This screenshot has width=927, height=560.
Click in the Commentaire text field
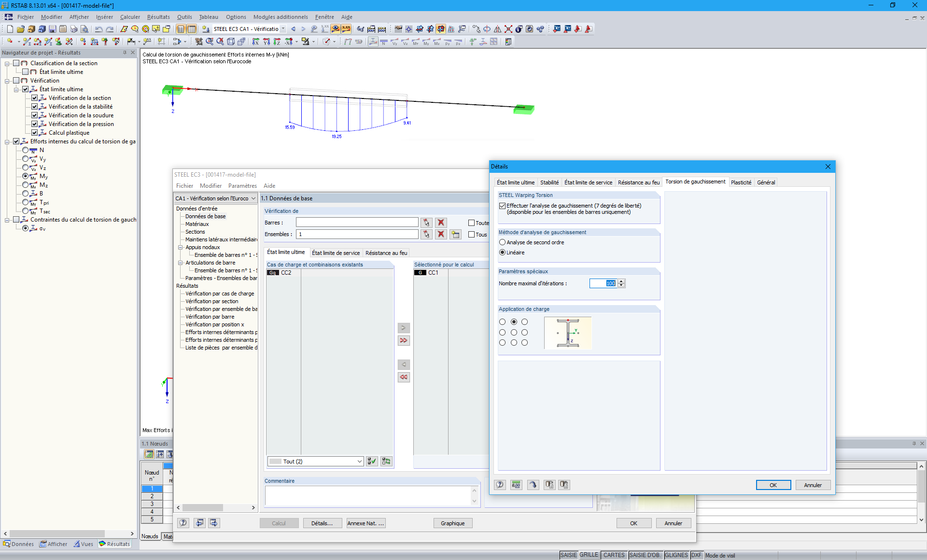[367, 495]
